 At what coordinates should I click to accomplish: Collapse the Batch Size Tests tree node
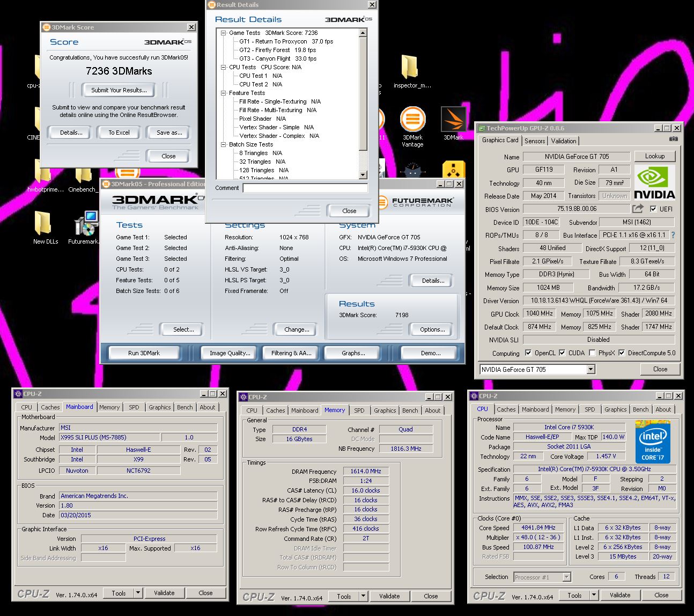tap(224, 144)
